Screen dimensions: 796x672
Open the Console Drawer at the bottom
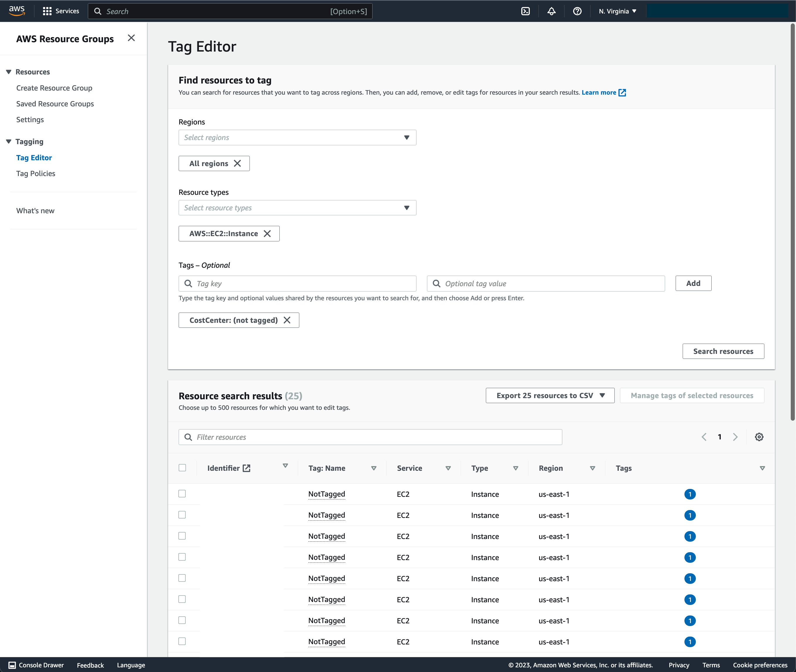coord(36,665)
